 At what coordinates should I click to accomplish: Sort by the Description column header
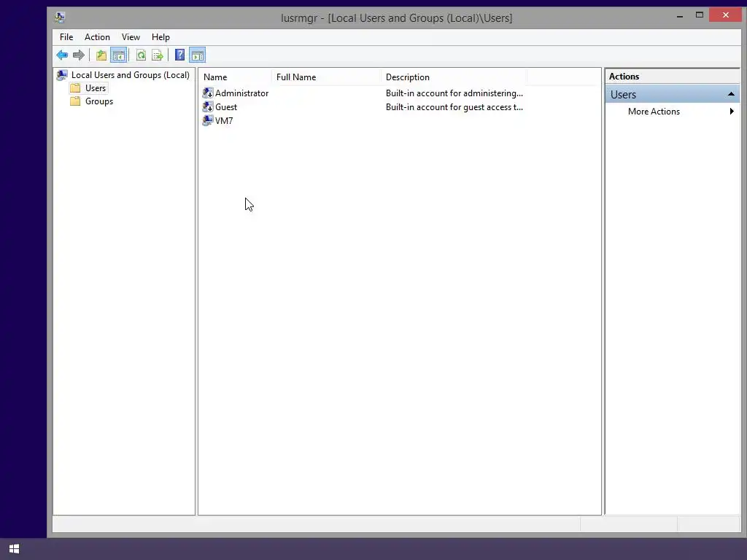(x=454, y=77)
